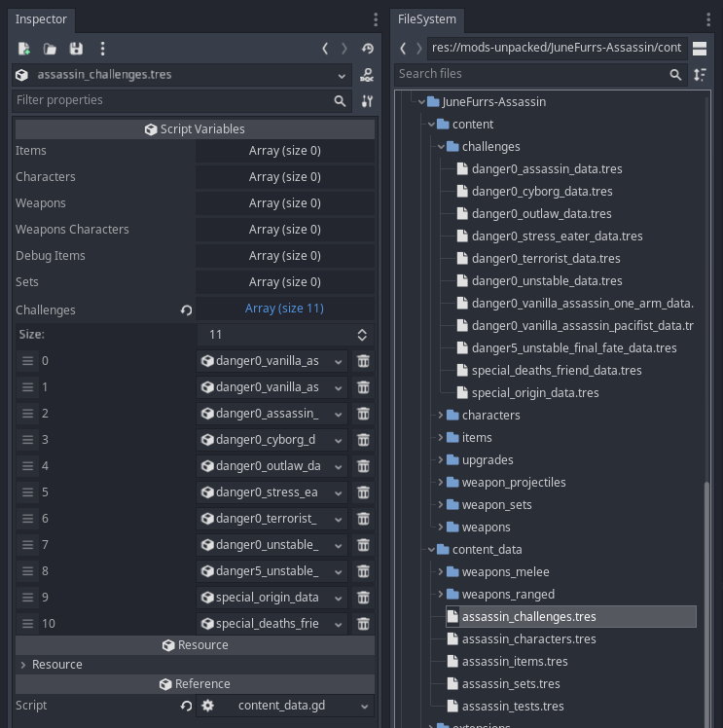The width and height of the screenshot is (723, 728).
Task: Select danger0_terrorist_data.tres file
Action: (x=546, y=259)
